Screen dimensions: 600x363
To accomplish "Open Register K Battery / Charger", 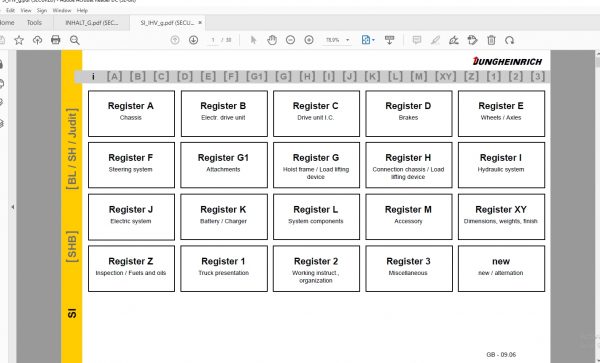I will 224,217.
